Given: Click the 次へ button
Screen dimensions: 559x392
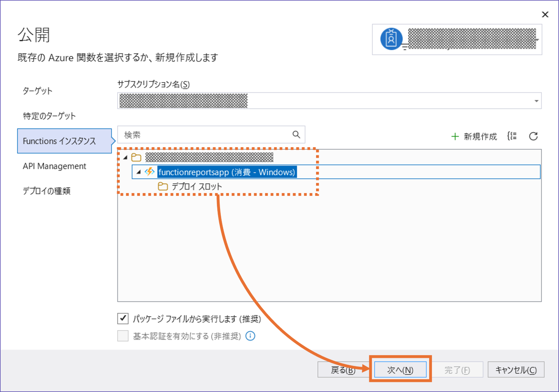Looking at the screenshot, I should [400, 369].
